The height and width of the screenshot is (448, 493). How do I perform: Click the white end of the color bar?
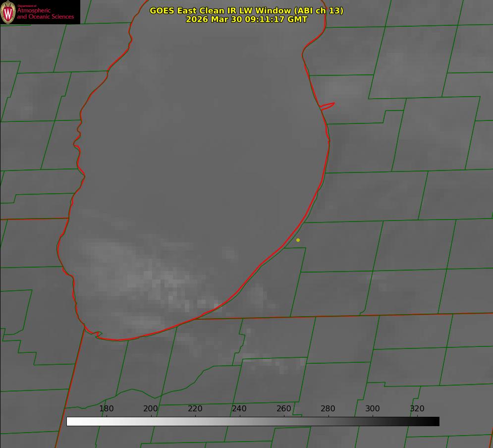coord(70,421)
